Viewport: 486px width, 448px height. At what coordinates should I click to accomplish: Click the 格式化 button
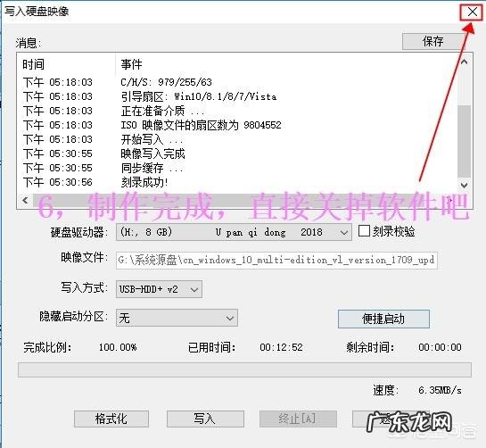tap(111, 419)
